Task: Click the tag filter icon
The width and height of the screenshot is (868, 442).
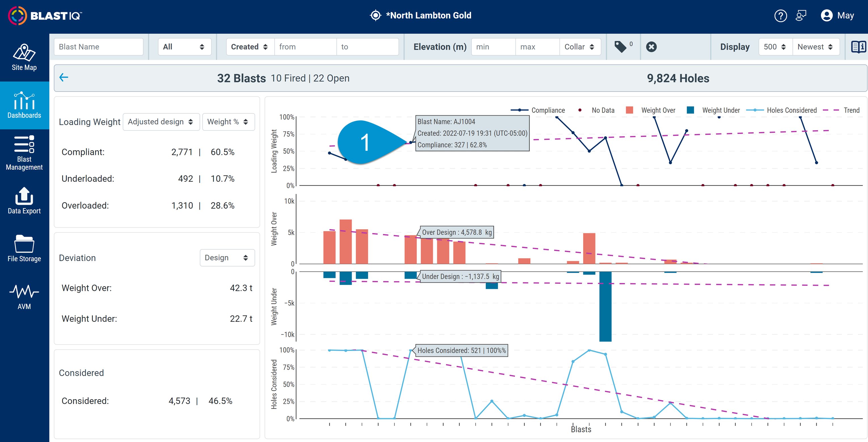Action: (620, 47)
